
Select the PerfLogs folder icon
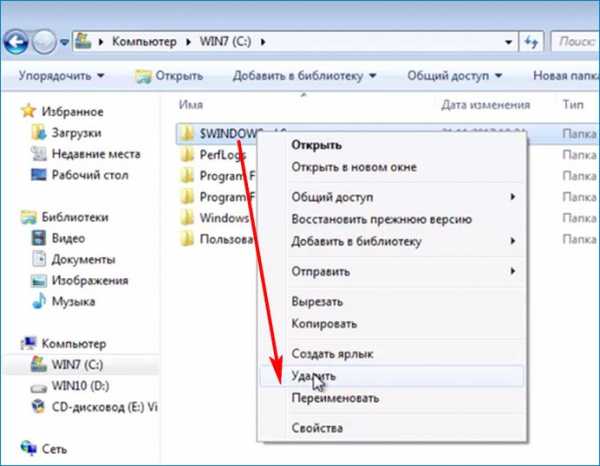(x=187, y=155)
